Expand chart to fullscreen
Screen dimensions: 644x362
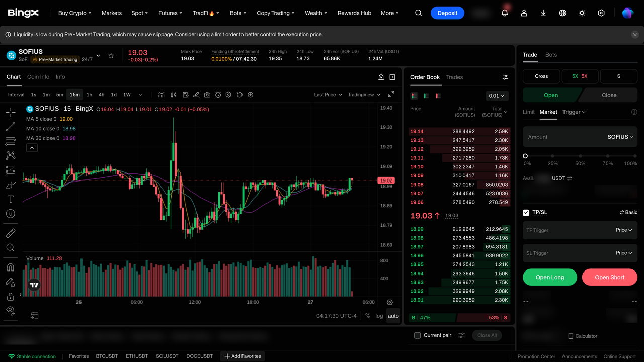tap(391, 95)
